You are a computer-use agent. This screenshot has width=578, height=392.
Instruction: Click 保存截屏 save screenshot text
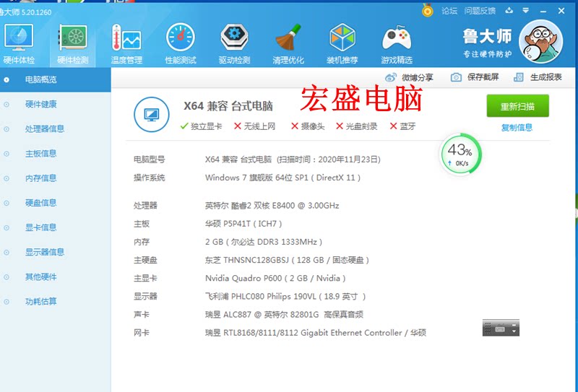tap(483, 77)
